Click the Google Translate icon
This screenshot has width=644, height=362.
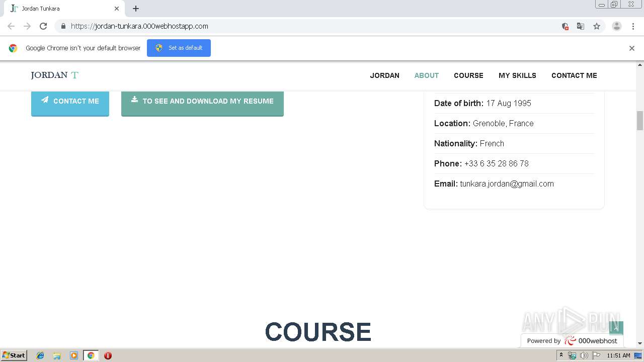(x=581, y=26)
